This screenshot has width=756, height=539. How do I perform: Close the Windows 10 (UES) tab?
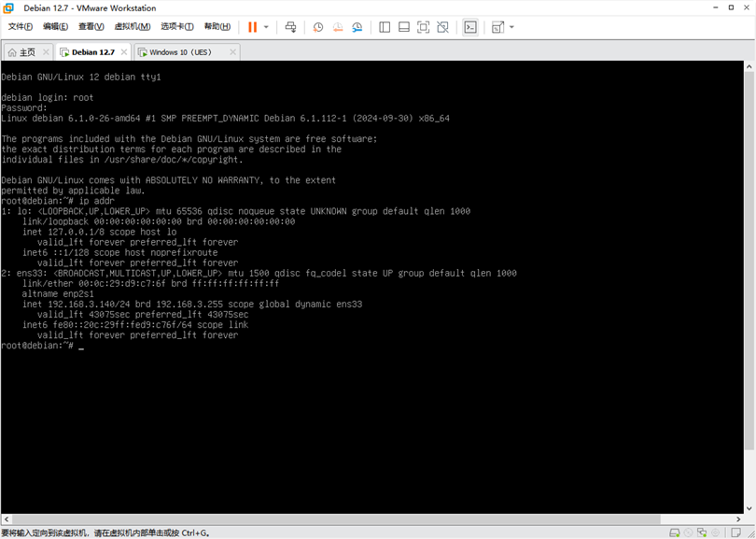point(233,52)
